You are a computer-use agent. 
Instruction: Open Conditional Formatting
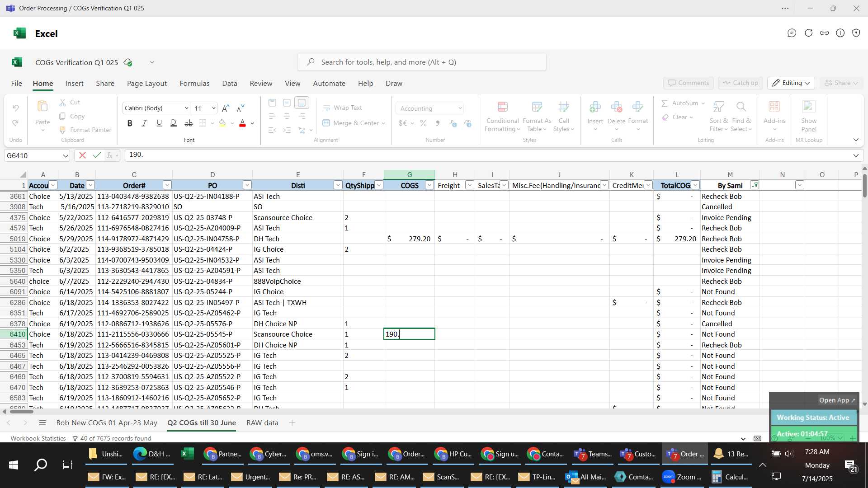click(x=502, y=117)
